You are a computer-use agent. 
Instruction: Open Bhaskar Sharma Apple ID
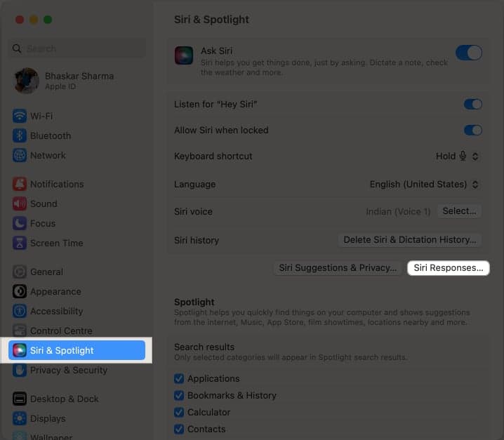(77, 81)
